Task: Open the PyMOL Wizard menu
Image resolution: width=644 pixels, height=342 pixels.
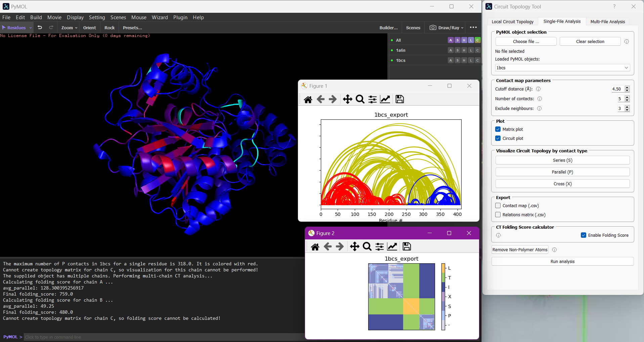Action: (x=160, y=17)
